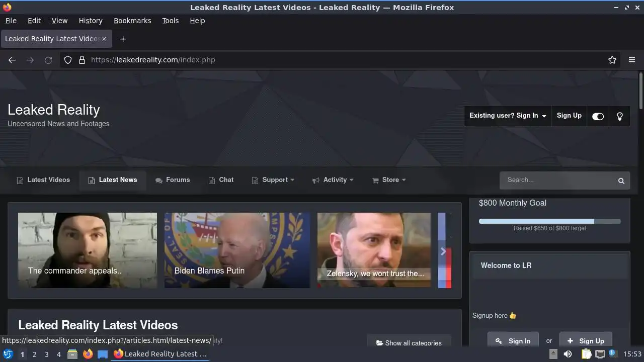Expand the Activity menu
The image size is (644, 362).
click(x=333, y=180)
